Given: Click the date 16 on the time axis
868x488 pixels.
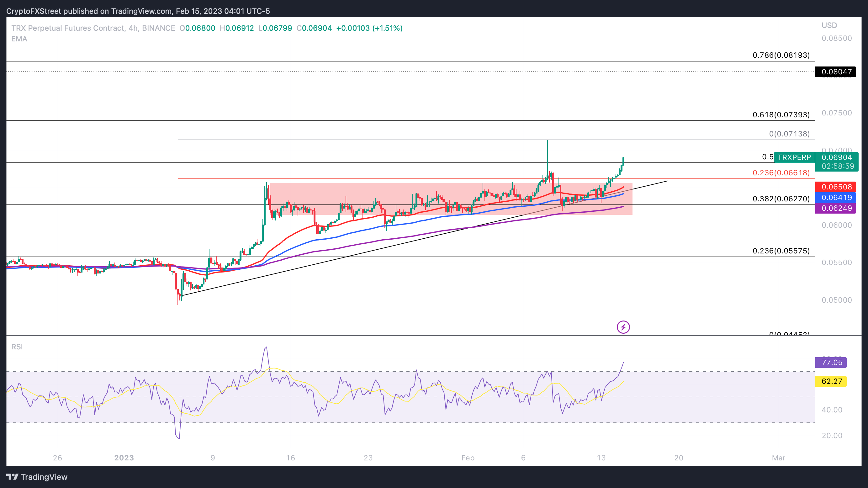Looking at the screenshot, I should click(290, 458).
